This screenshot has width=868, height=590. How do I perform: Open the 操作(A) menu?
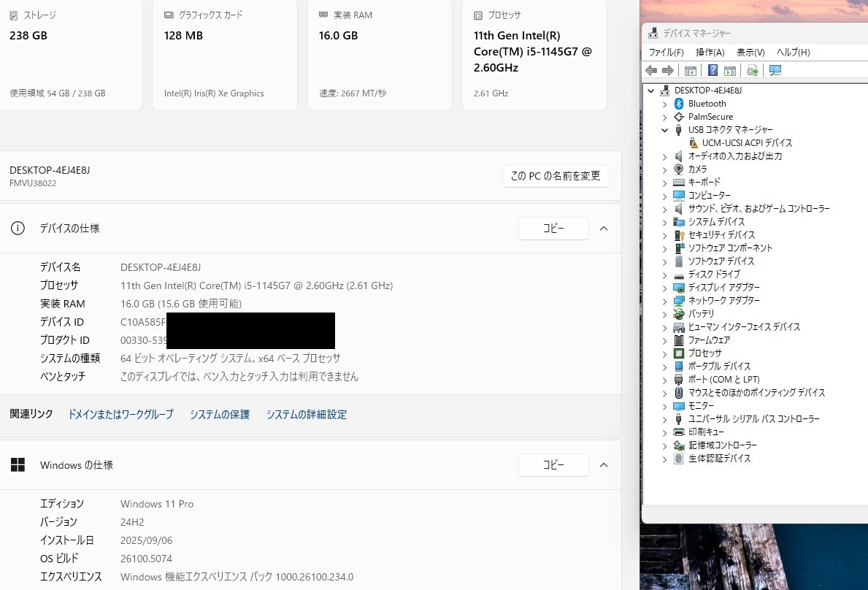pyautogui.click(x=710, y=52)
